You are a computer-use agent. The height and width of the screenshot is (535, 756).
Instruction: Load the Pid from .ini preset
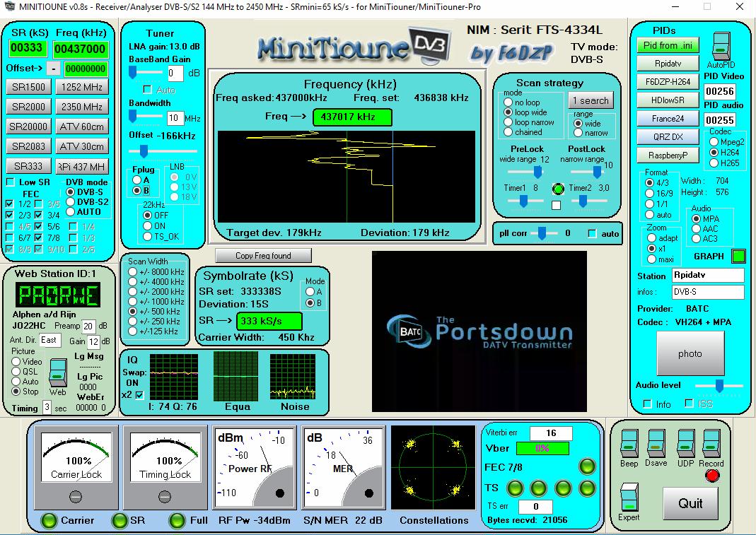pyautogui.click(x=668, y=45)
